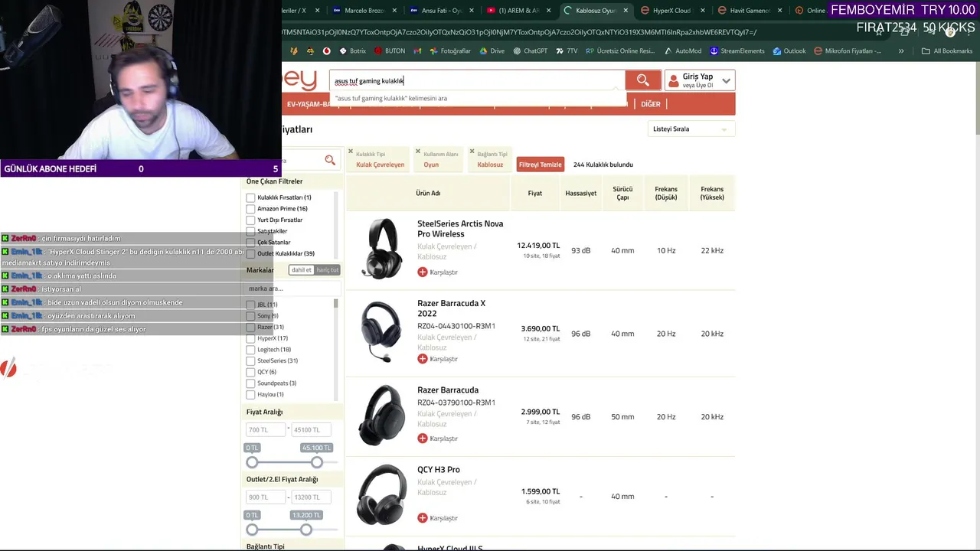980x551 pixels.
Task: Click the Fiyat column header
Action: 535,194
